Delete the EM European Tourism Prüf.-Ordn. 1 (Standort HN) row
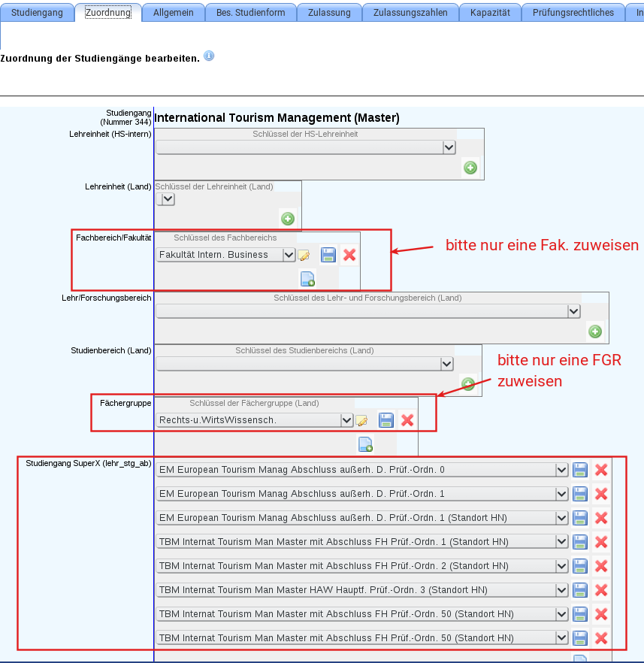Image resolution: width=644 pixels, height=663 pixels. tap(601, 518)
